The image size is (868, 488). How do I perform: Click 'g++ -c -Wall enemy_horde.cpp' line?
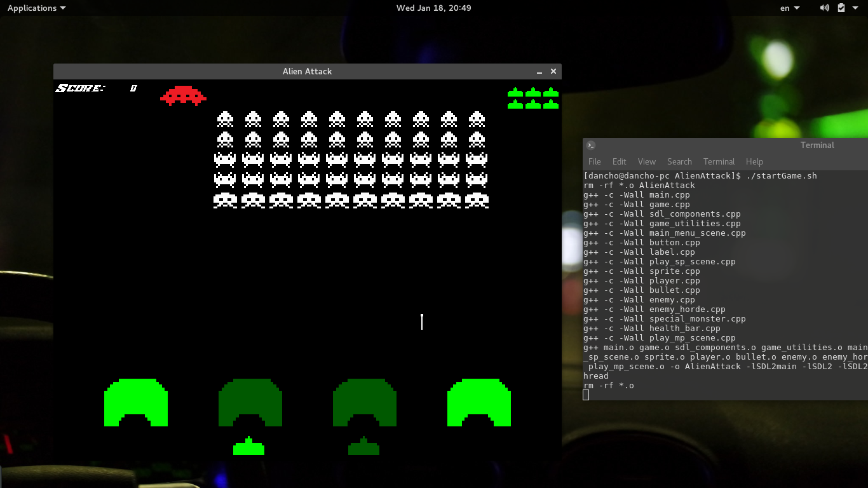tap(654, 309)
